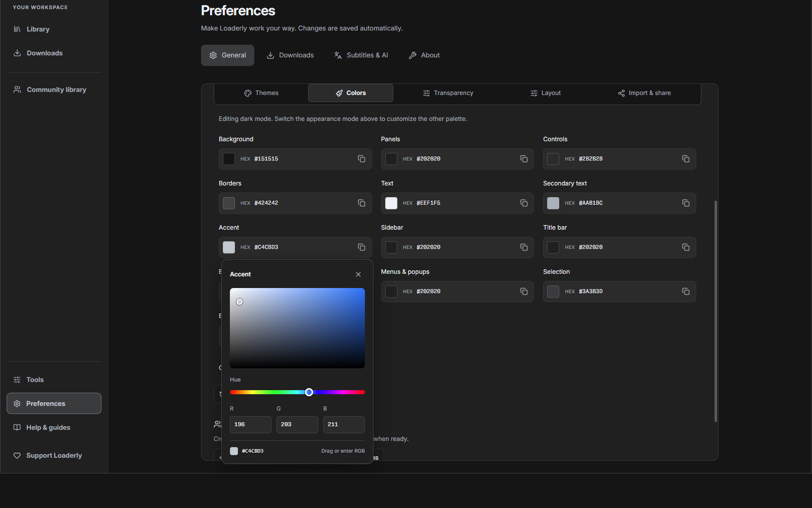Open Help & guides in the sidebar
The image size is (812, 508).
point(54,428)
